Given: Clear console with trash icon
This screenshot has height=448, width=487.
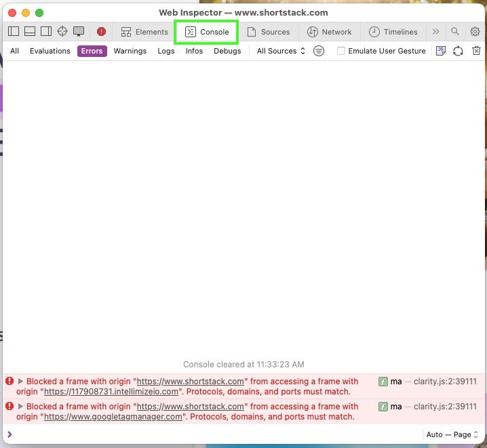Looking at the screenshot, I should click(x=476, y=51).
